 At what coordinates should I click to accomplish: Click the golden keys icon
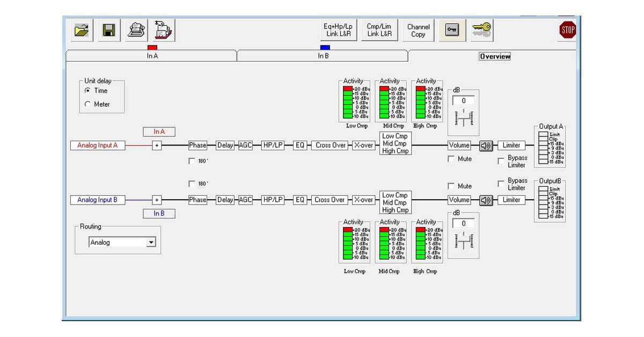click(x=481, y=30)
